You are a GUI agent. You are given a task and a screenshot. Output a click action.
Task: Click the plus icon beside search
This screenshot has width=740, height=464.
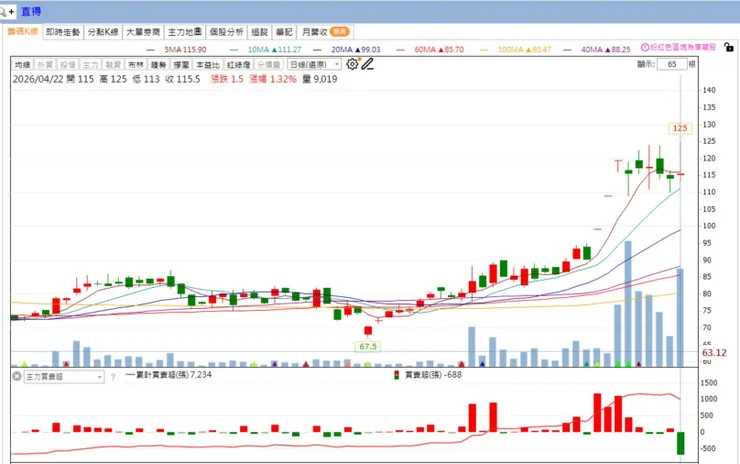(11, 11)
